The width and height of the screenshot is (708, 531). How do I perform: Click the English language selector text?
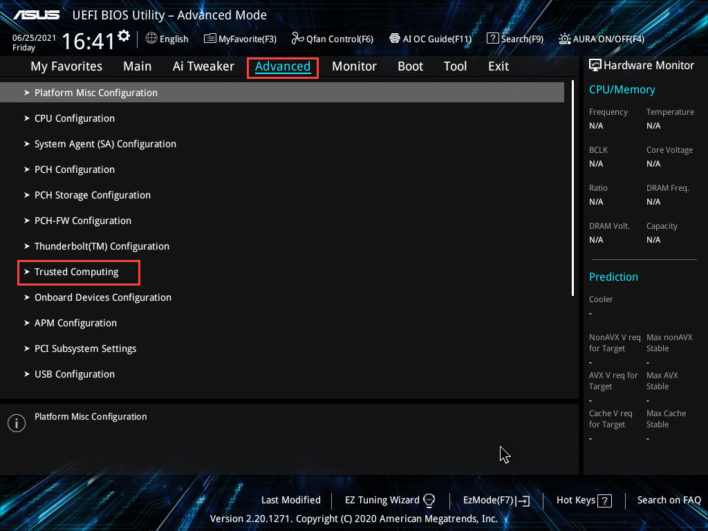pyautogui.click(x=174, y=39)
